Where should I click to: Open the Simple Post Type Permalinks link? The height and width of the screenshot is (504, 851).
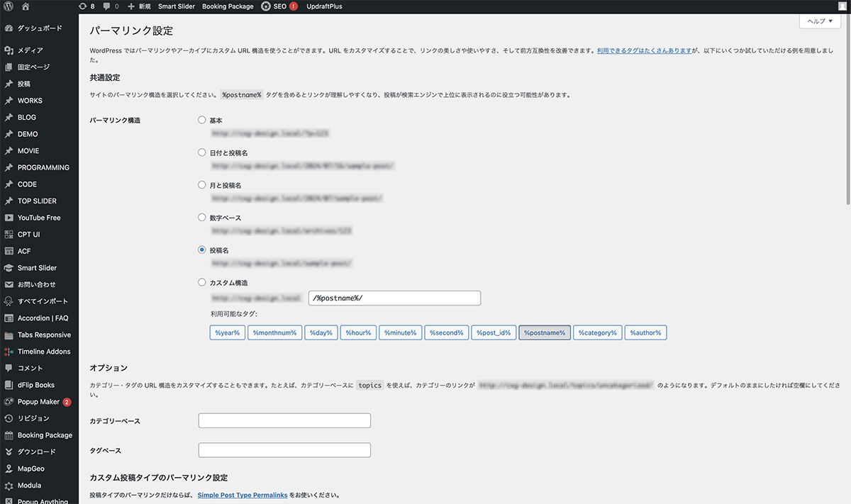click(x=243, y=495)
